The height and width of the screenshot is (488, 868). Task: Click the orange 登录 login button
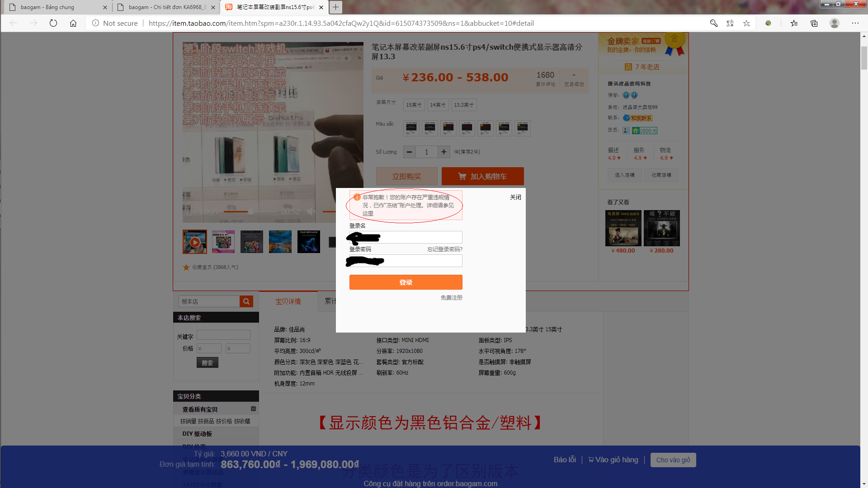[x=406, y=282]
